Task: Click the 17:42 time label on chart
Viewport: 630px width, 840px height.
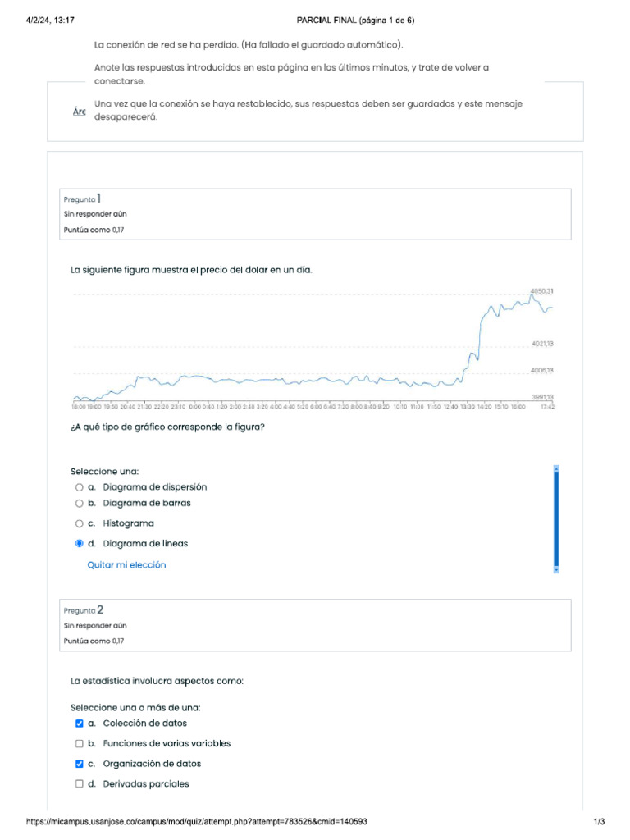Action: pyautogui.click(x=546, y=406)
